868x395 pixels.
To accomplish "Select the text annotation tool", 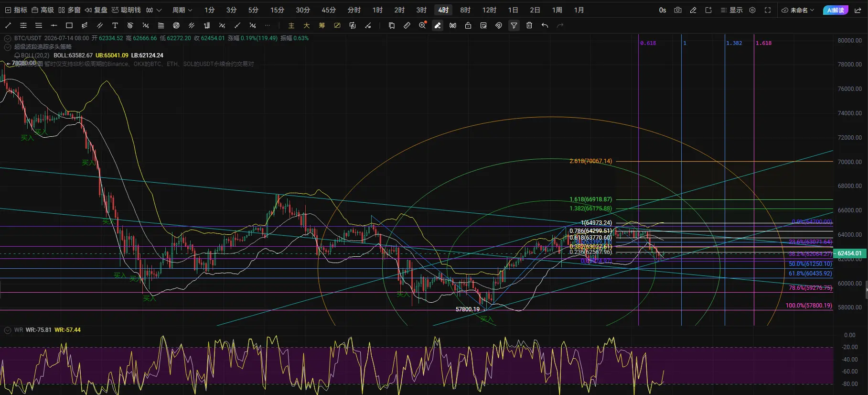I will [x=115, y=25].
